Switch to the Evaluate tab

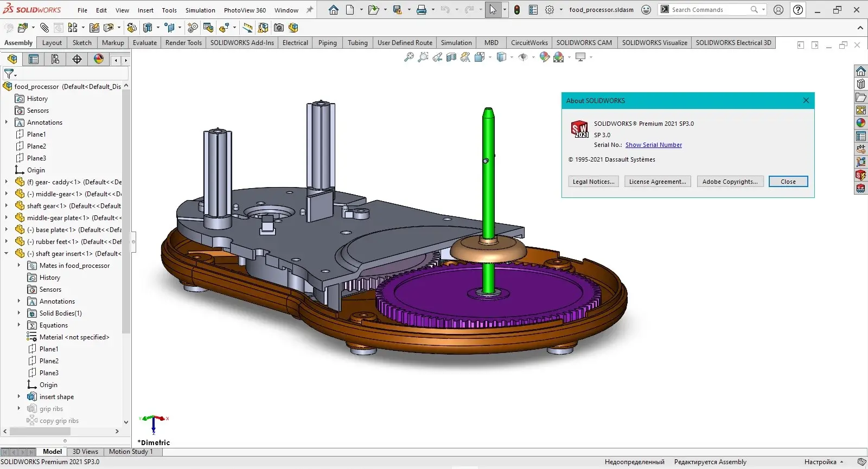145,43
